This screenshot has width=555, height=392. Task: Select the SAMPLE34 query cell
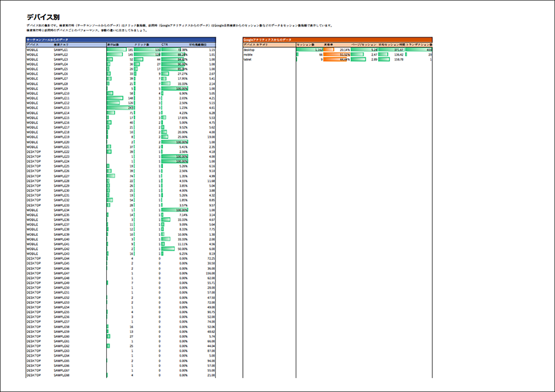click(62, 210)
